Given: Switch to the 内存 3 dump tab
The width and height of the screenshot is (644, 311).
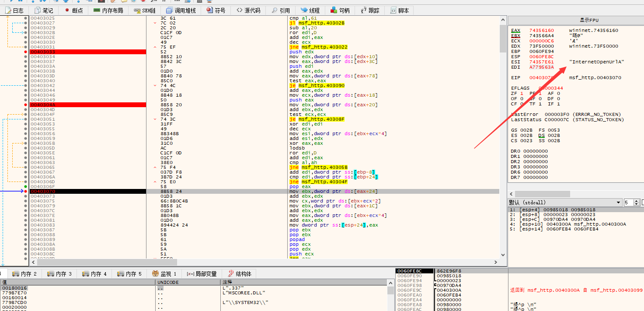Looking at the screenshot, I should pyautogui.click(x=59, y=274).
